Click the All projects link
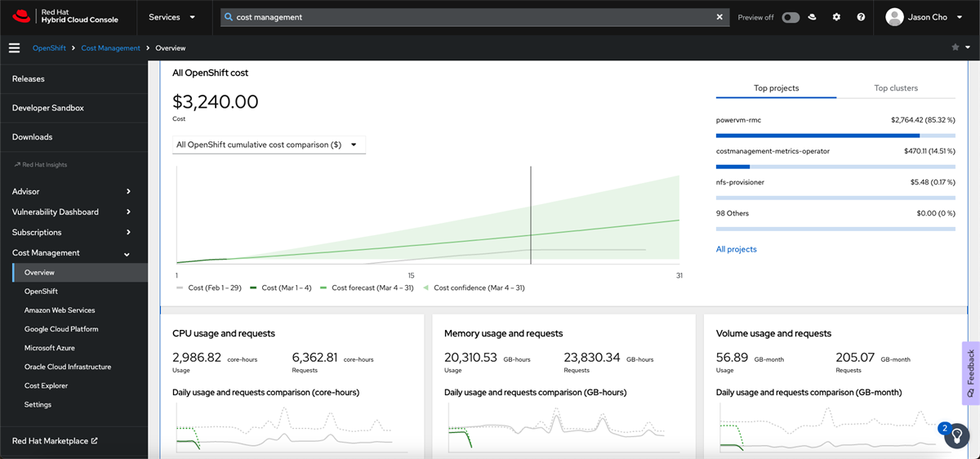This screenshot has width=980, height=459. coord(736,249)
